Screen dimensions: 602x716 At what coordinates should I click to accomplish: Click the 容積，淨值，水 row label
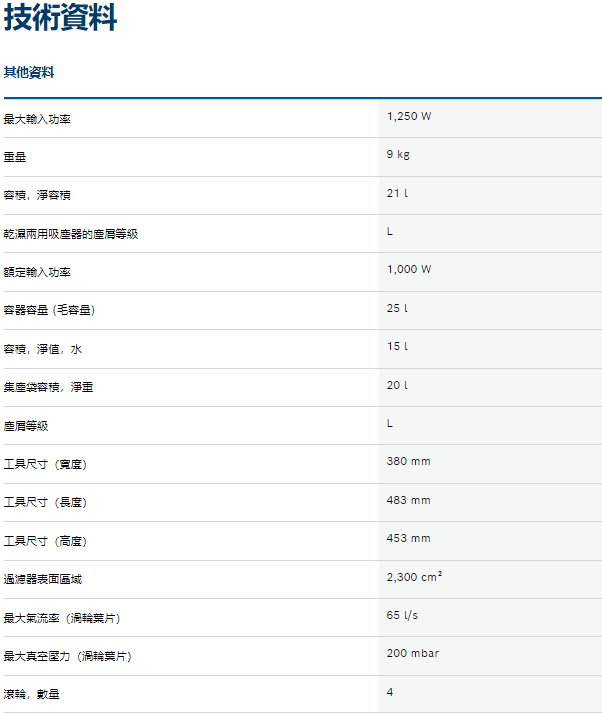[43, 349]
